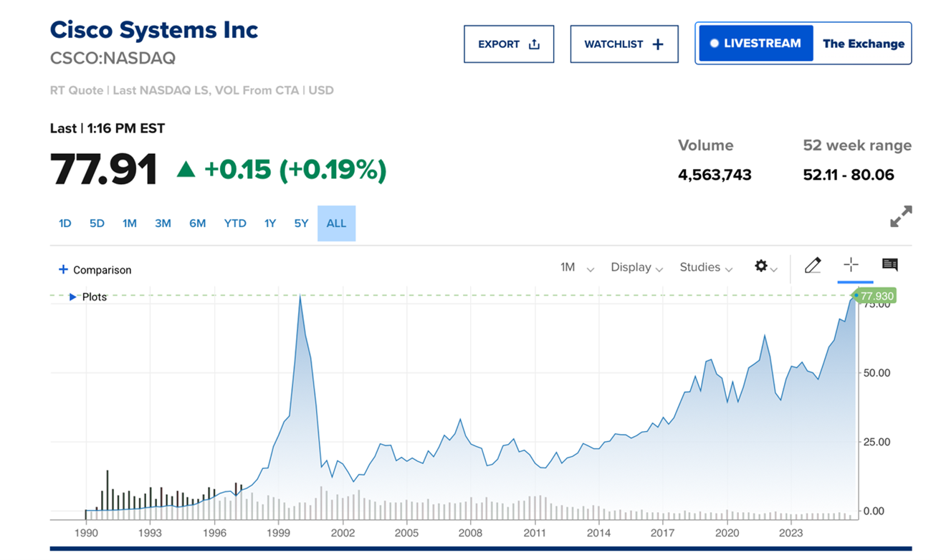Click the 2008 axis label
Image resolution: width=936 pixels, height=560 pixels.
coord(470,533)
